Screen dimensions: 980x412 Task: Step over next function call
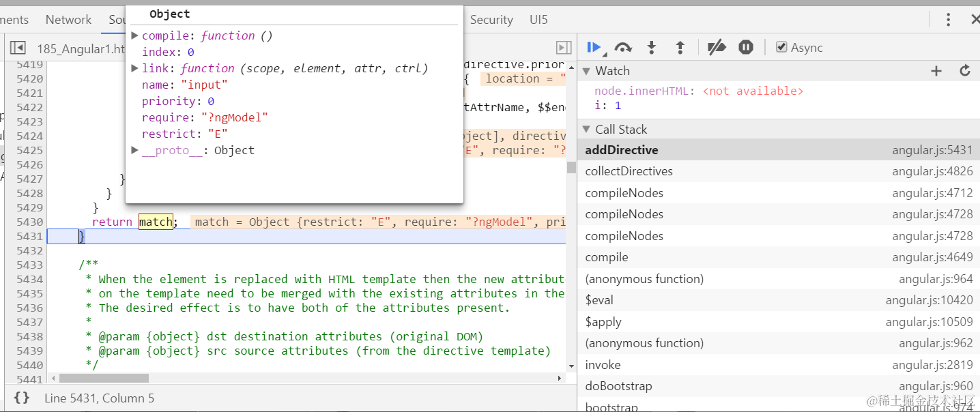[622, 47]
